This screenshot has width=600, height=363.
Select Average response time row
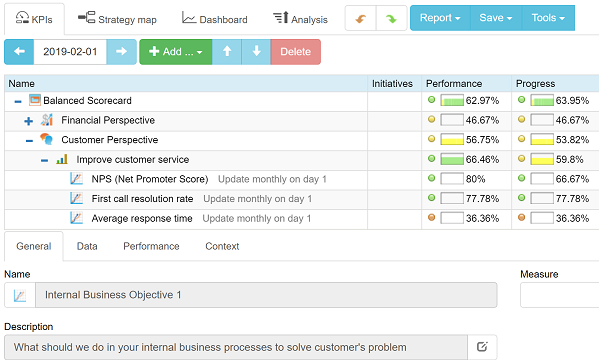[142, 218]
